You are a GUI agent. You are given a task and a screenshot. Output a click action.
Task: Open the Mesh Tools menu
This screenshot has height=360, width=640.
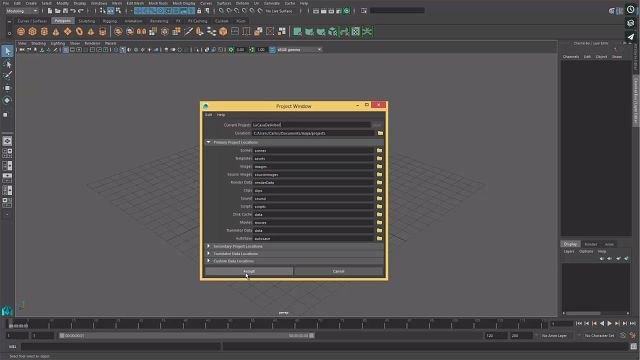(158, 3)
